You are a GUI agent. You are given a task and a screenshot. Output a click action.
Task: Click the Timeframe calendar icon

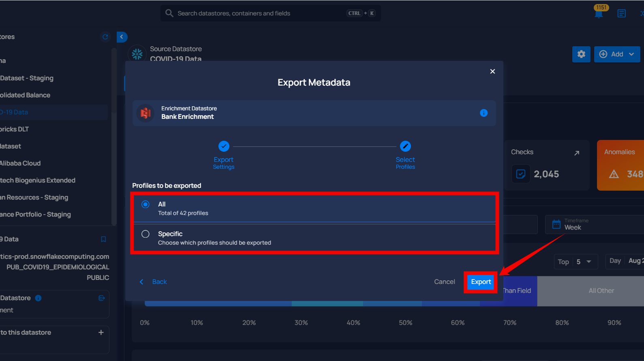[556, 224]
